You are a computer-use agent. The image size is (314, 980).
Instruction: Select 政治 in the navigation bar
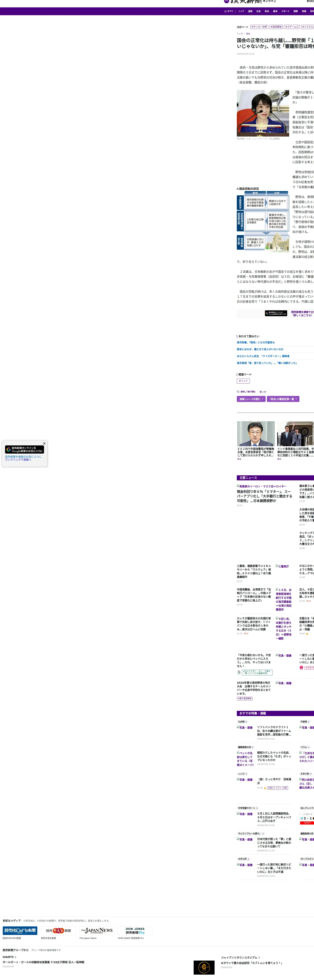point(267,11)
